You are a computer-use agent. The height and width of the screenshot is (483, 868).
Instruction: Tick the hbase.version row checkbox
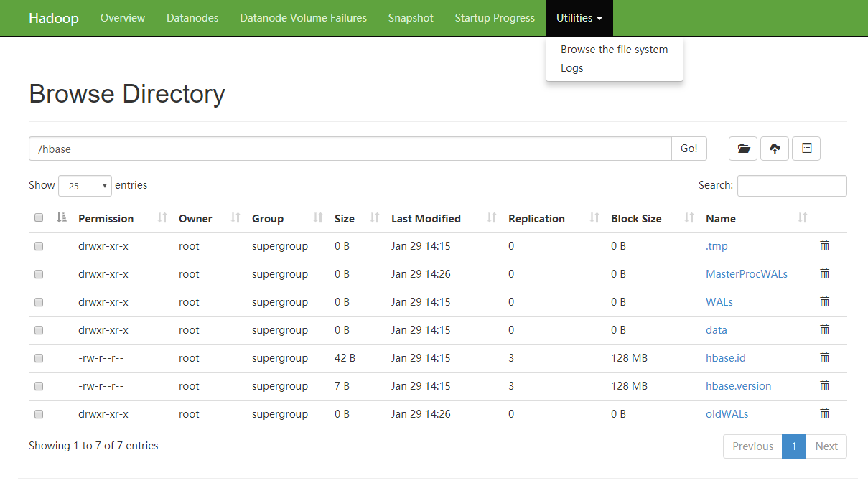click(39, 386)
